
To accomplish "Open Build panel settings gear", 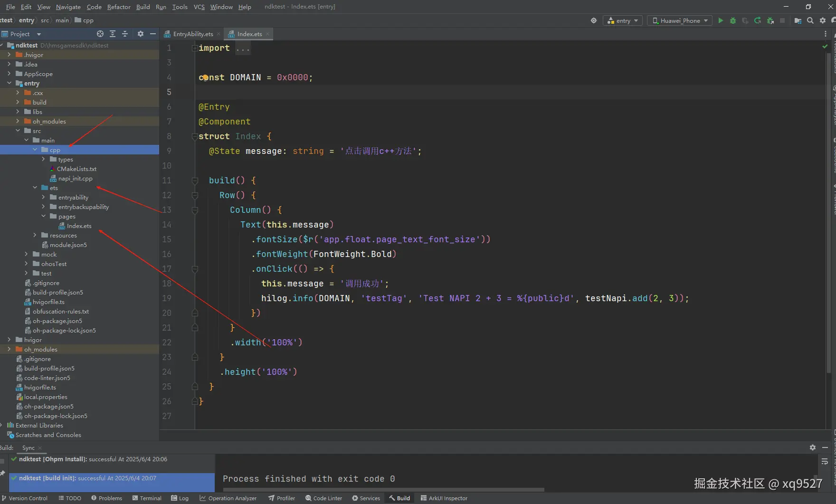I will pyautogui.click(x=813, y=447).
